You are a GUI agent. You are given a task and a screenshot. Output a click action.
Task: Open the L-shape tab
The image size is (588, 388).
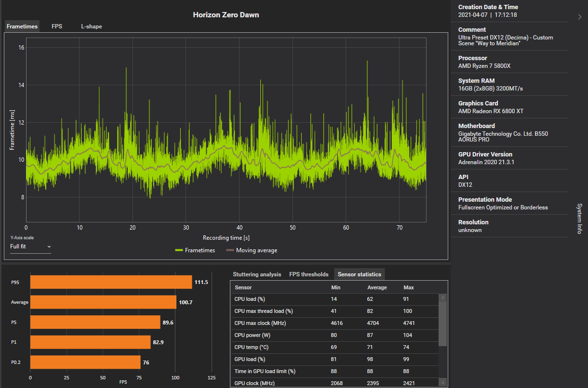(x=92, y=26)
